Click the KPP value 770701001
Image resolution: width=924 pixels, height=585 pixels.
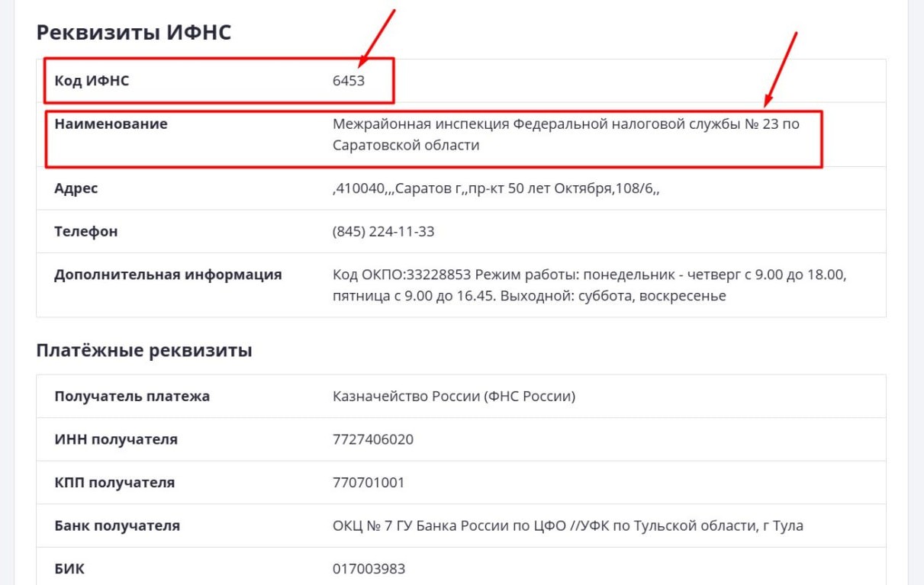coord(369,483)
